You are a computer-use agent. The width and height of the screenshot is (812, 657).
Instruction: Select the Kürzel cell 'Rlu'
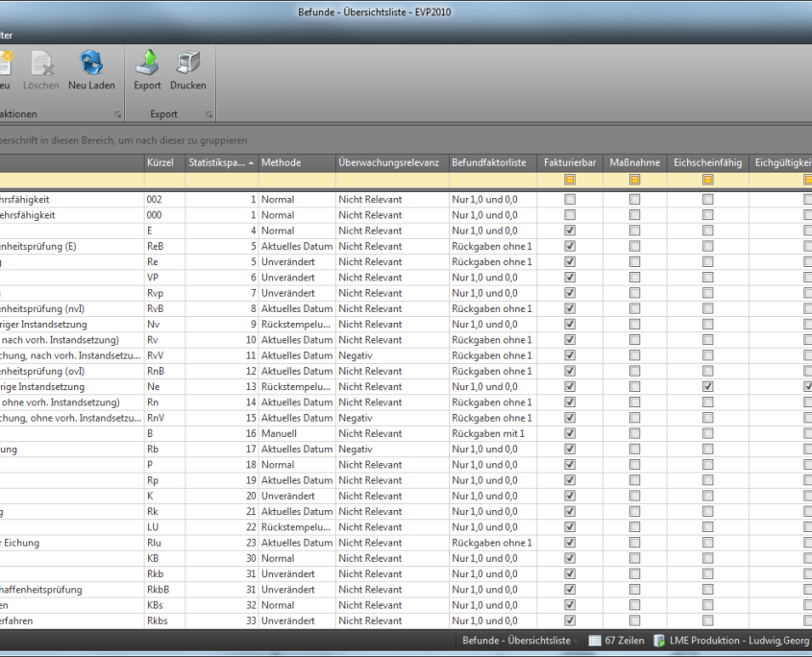pos(164,543)
